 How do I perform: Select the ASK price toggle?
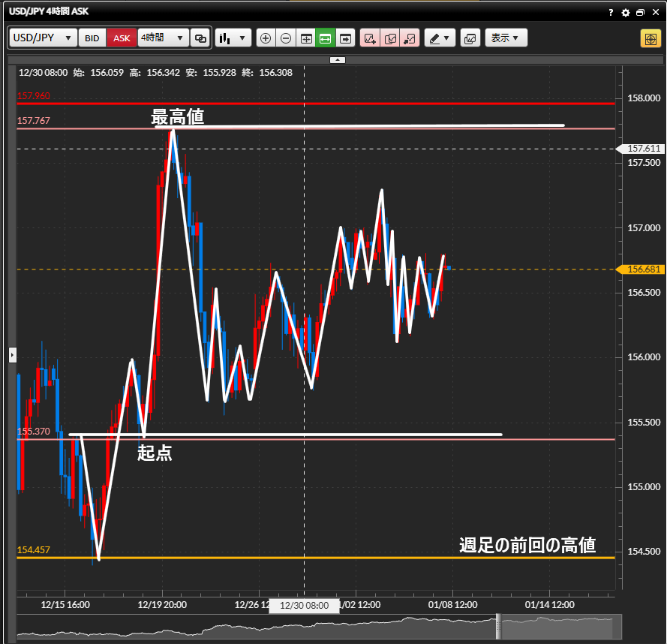point(122,38)
